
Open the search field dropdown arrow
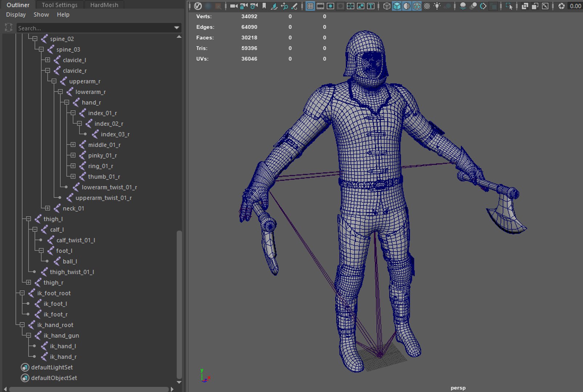[x=177, y=28]
